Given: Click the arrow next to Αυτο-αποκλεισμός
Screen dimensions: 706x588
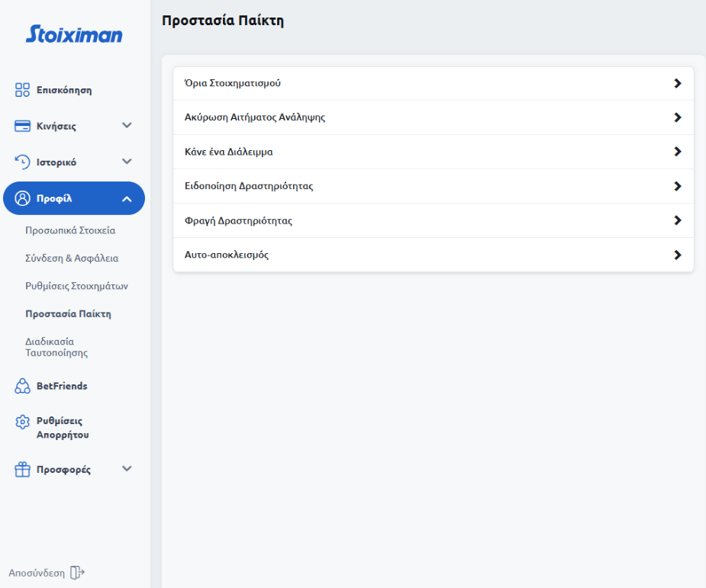Looking at the screenshot, I should [677, 255].
